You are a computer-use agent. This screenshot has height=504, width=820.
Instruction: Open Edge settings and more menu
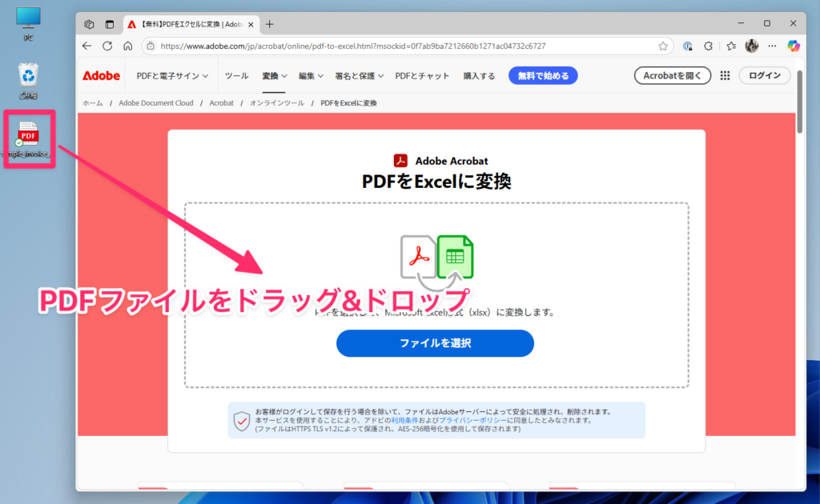click(772, 46)
